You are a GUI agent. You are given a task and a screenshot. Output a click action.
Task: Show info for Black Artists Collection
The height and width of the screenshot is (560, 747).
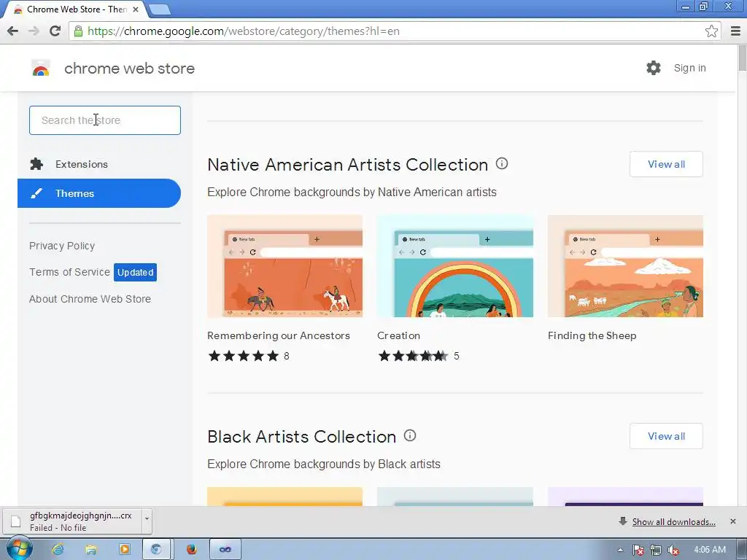coord(410,436)
